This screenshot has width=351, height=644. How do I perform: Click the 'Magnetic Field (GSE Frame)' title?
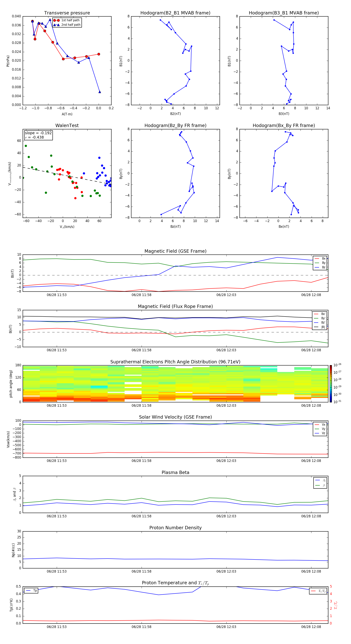175,251
